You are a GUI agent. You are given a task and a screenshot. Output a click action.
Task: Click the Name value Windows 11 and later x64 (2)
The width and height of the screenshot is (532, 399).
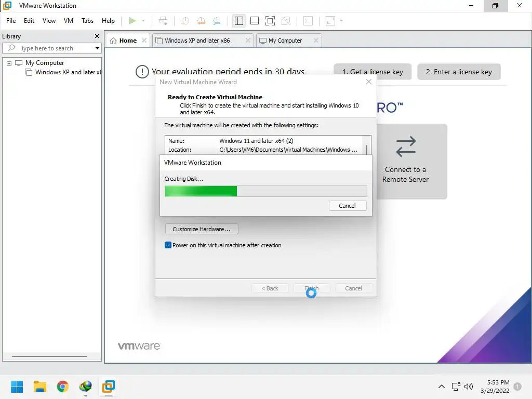pos(256,141)
